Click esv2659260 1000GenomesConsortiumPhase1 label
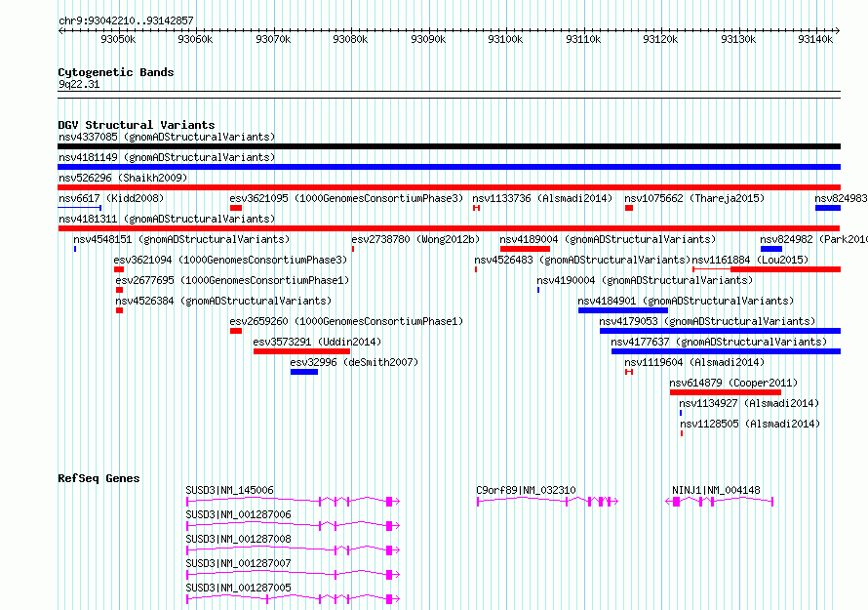The image size is (868, 610). 346,321
